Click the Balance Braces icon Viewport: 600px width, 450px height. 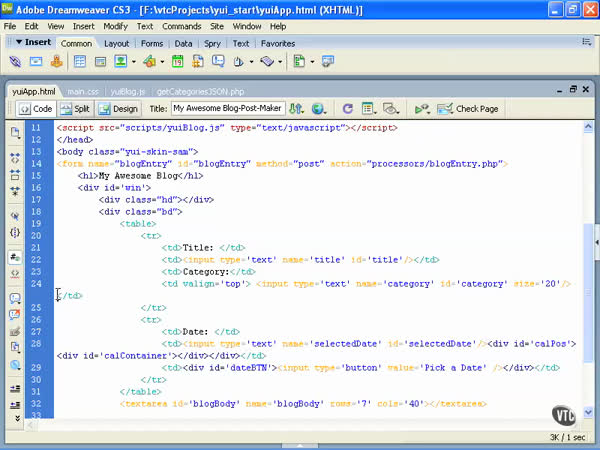[x=15, y=233]
